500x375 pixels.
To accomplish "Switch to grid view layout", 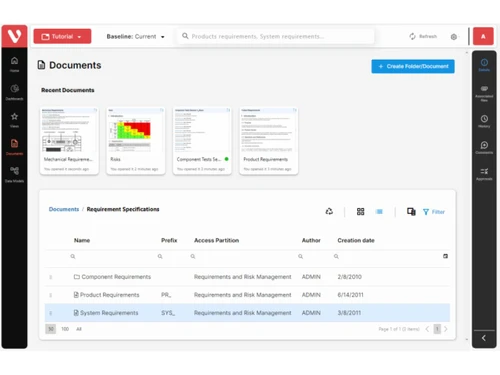I will point(360,211).
